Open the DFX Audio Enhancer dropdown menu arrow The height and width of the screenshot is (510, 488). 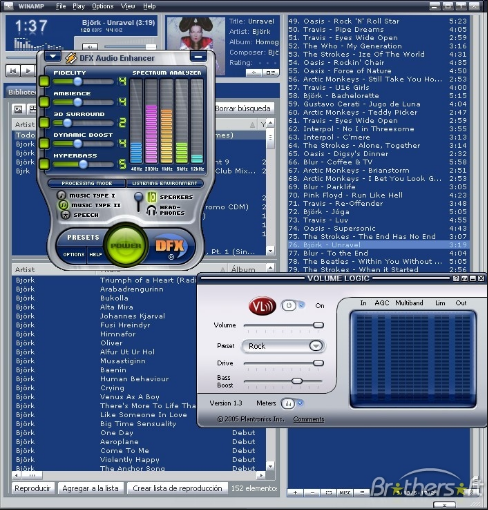[53, 57]
